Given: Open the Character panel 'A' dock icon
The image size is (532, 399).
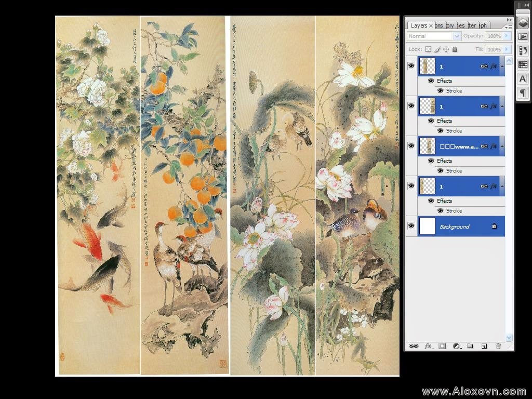Looking at the screenshot, I should click(523, 79).
